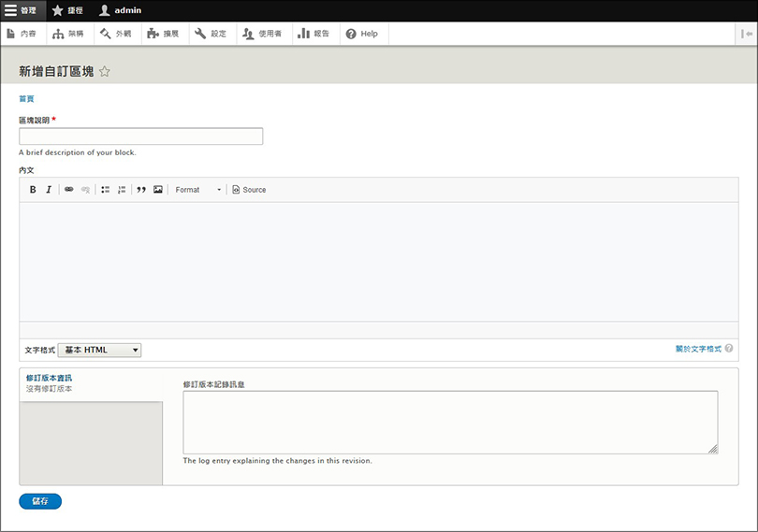This screenshot has height=532, width=758.
Task: Click the 首頁 breadcrumb link
Action: tap(26, 98)
